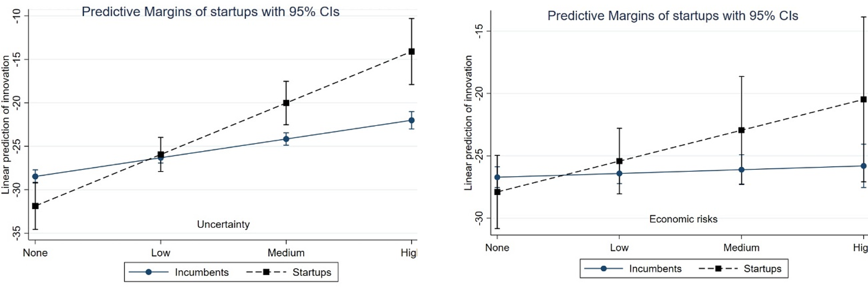Click the right chart's Predictive Margins title

click(x=672, y=16)
